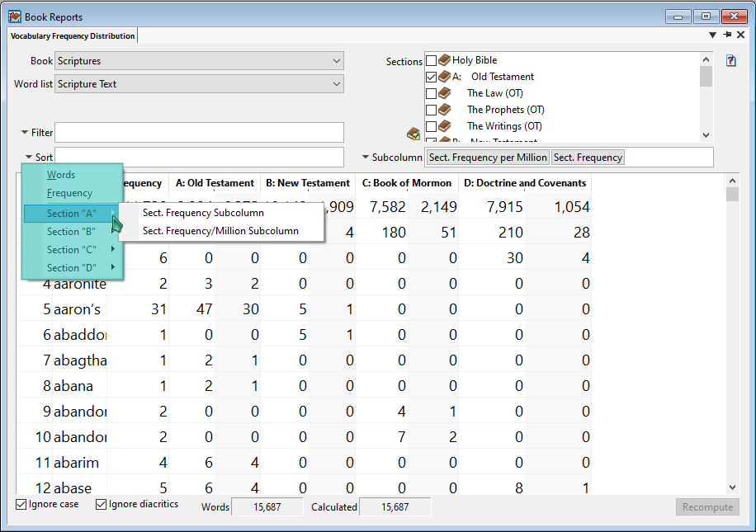
Task: Click the Words count field showing 15,687
Action: coord(267,507)
